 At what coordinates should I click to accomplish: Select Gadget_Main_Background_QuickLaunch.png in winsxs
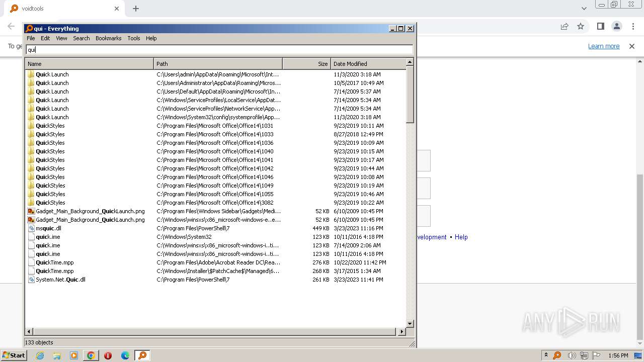click(x=90, y=220)
